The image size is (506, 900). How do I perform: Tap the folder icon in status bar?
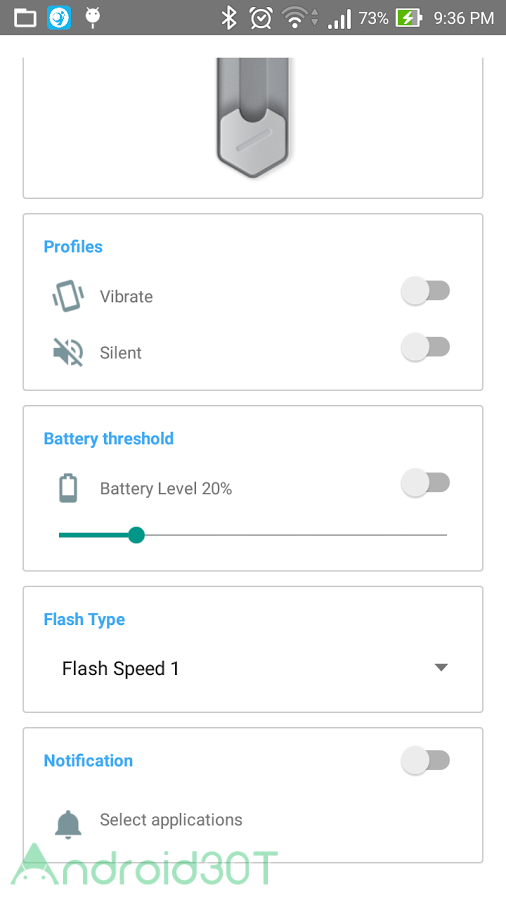(25, 18)
